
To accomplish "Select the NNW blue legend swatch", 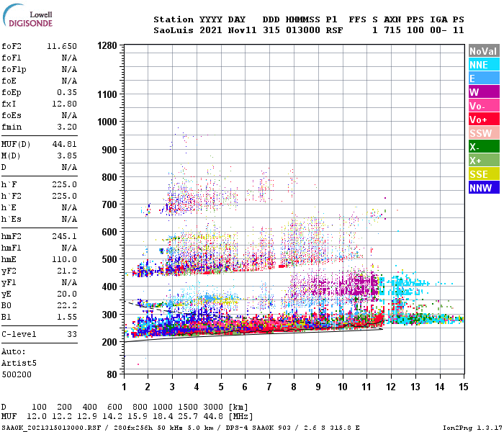I will 484,188.
